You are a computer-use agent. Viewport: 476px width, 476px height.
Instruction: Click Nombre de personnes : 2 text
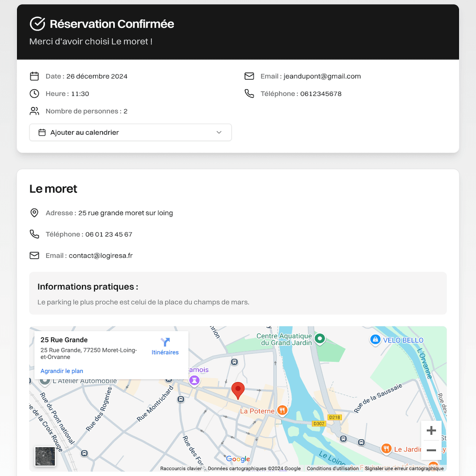86,111
